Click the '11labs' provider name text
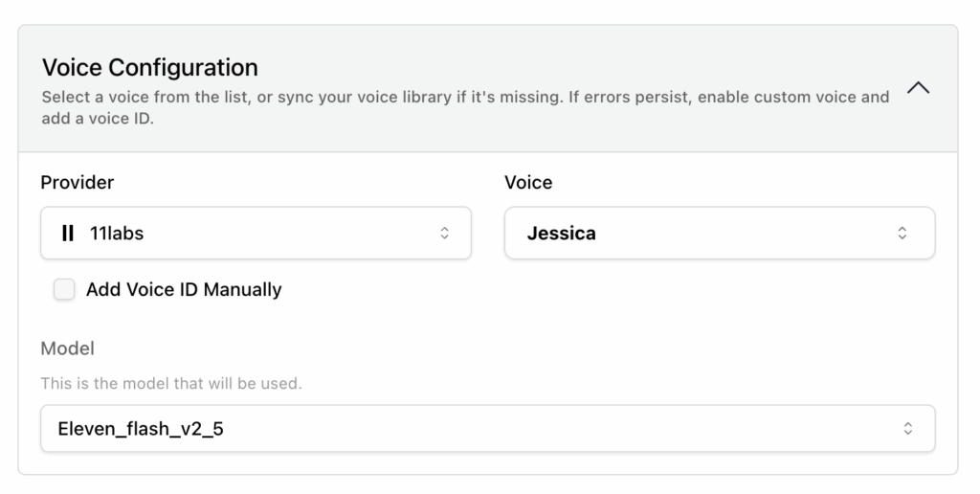 point(117,233)
